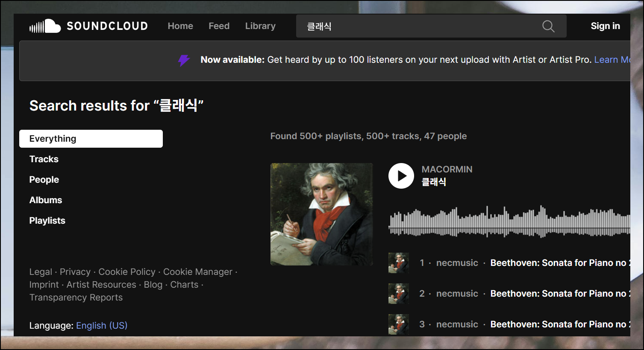The width and height of the screenshot is (644, 350).
Task: Click the search magnifier icon
Action: [x=548, y=26]
